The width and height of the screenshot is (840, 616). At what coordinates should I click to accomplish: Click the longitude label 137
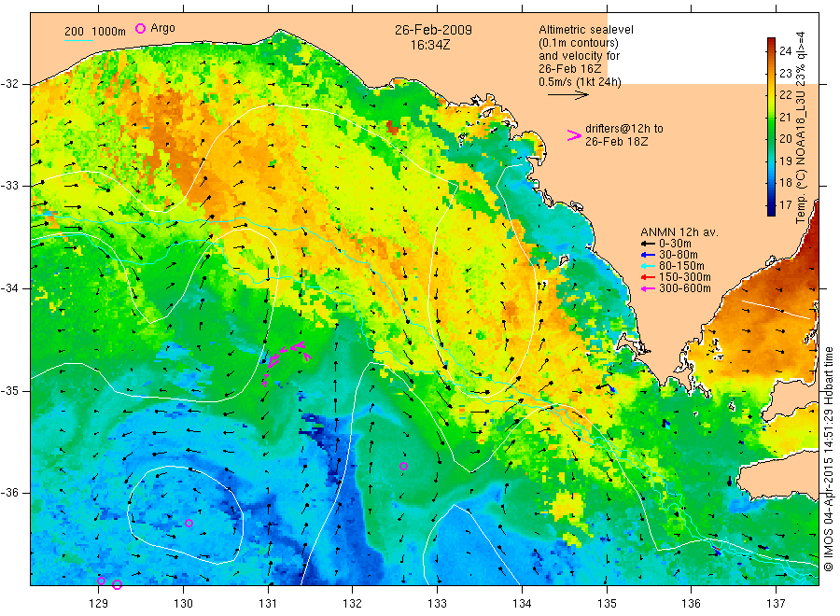(776, 603)
